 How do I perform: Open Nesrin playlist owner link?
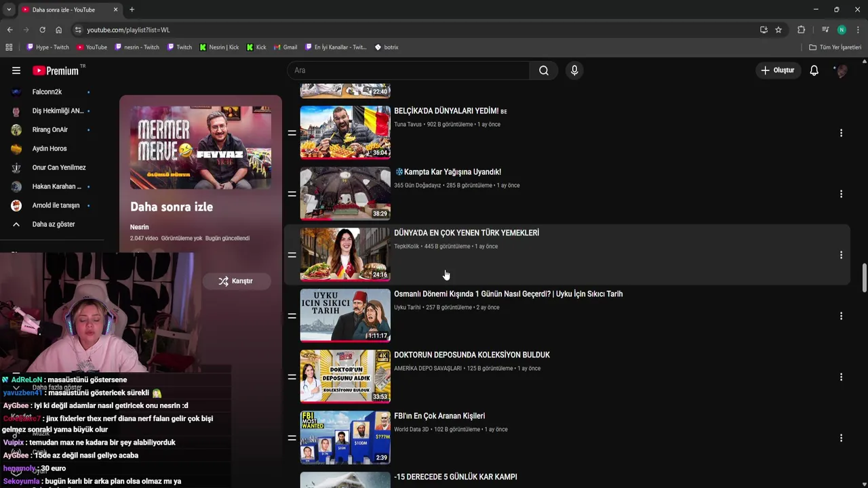[139, 227]
